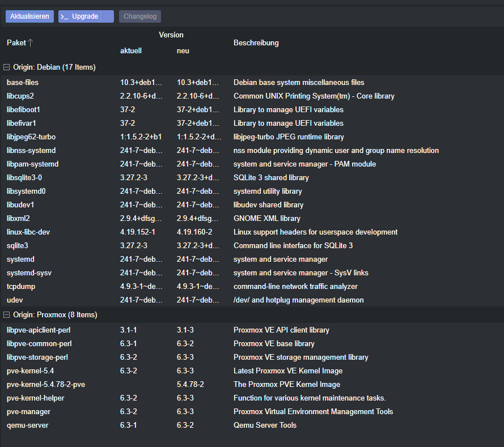Click new version 3.1-3 cell
504x447 pixels.
[x=185, y=330]
